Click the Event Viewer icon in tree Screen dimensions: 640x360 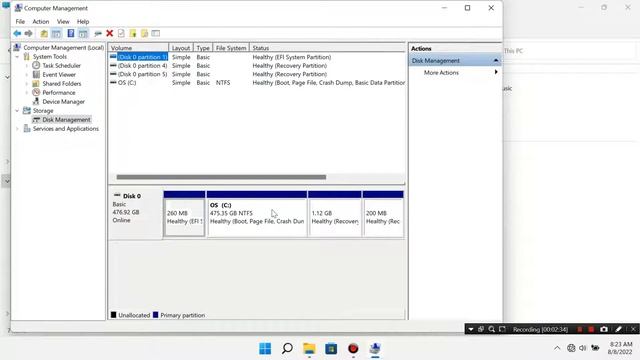click(x=36, y=74)
